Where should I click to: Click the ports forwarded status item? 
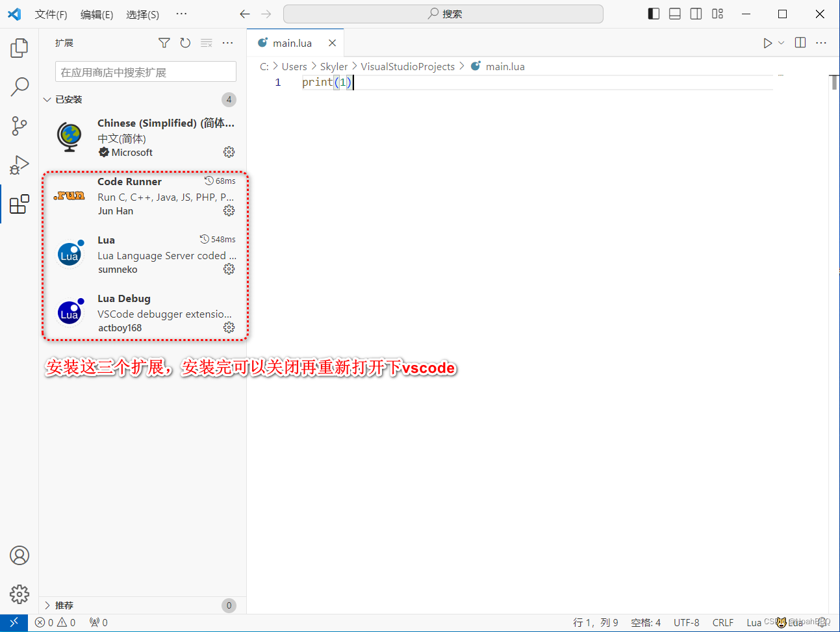(99, 622)
